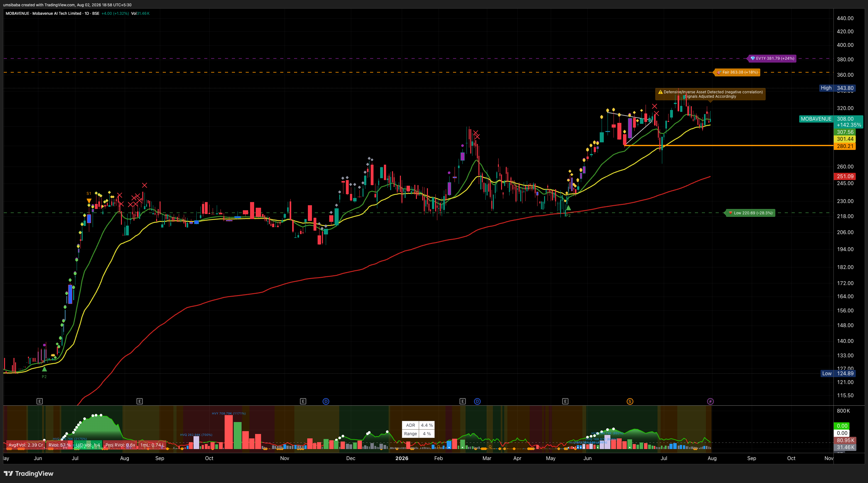Click the Proj RVol: 0.6x stat
868x483 pixels.
(x=120, y=445)
